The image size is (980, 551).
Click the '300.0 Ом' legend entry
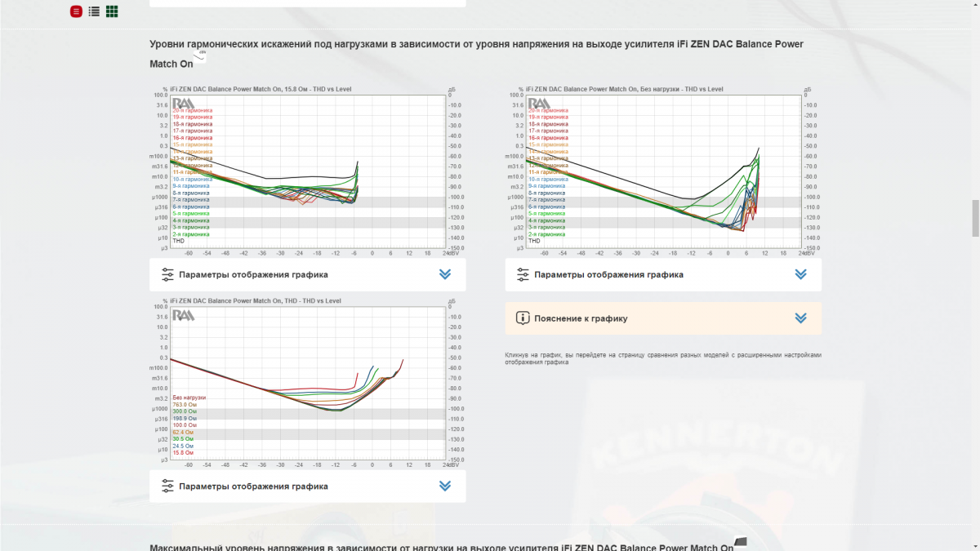click(x=185, y=411)
